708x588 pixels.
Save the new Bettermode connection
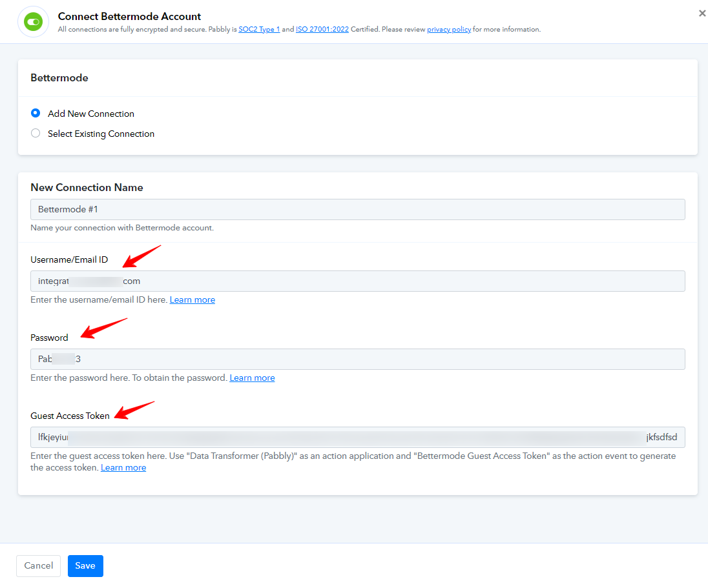(85, 566)
